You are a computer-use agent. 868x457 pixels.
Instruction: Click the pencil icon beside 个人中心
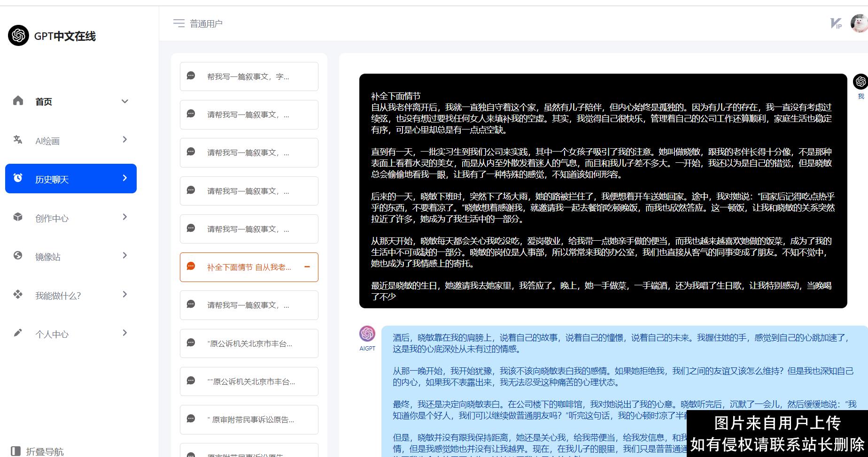18,332
